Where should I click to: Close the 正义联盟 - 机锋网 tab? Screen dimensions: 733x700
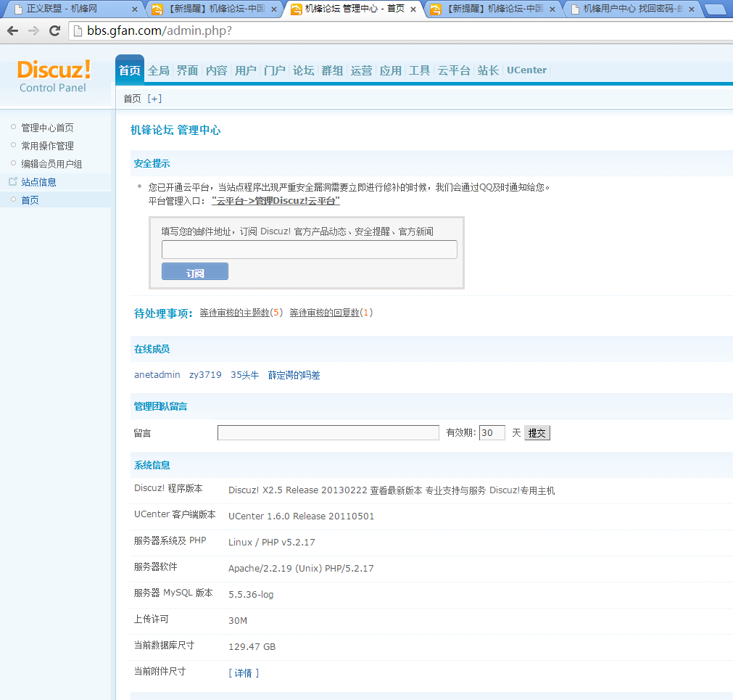(x=135, y=9)
